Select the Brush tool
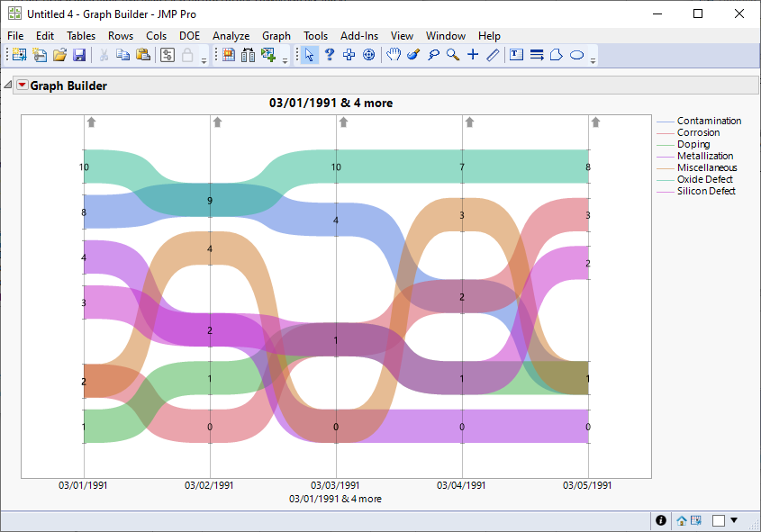 coord(412,55)
